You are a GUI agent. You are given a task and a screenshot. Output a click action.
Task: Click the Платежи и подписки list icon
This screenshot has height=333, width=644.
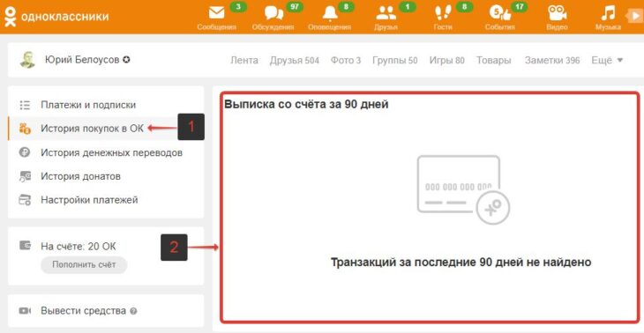25,105
